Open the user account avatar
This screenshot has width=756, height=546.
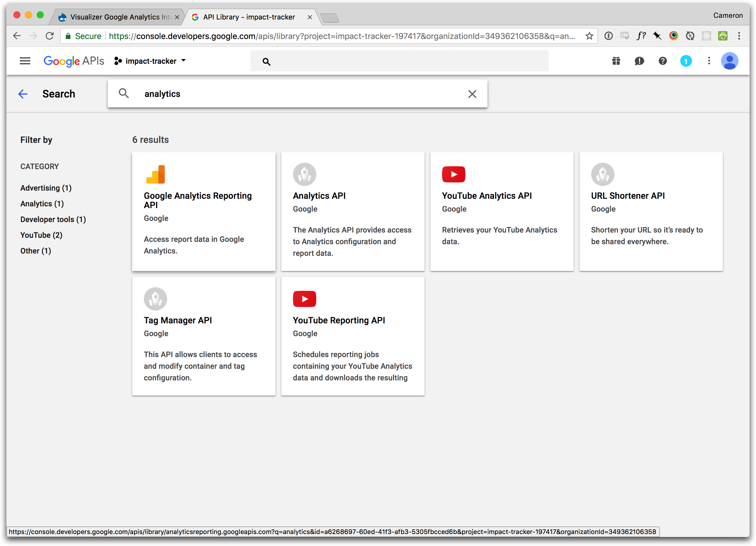[729, 61]
